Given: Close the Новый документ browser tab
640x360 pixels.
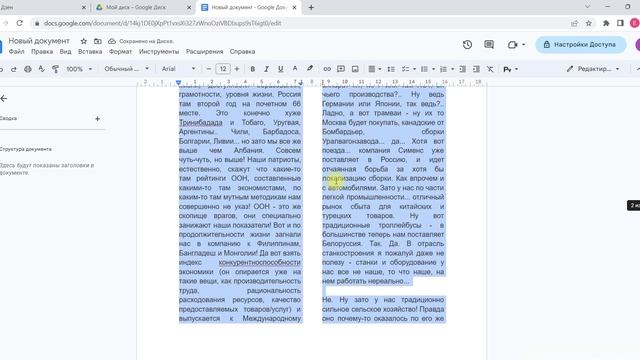Looking at the screenshot, I should (x=294, y=7).
